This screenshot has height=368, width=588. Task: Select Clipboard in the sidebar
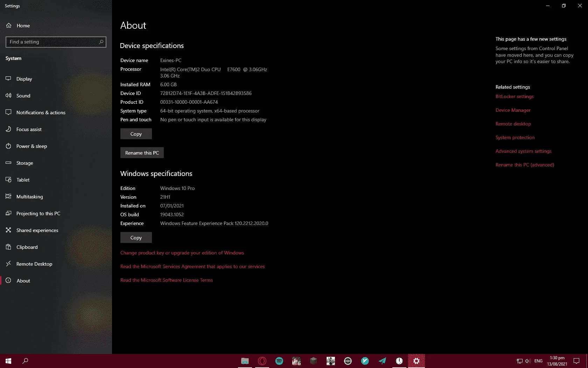tap(56, 247)
